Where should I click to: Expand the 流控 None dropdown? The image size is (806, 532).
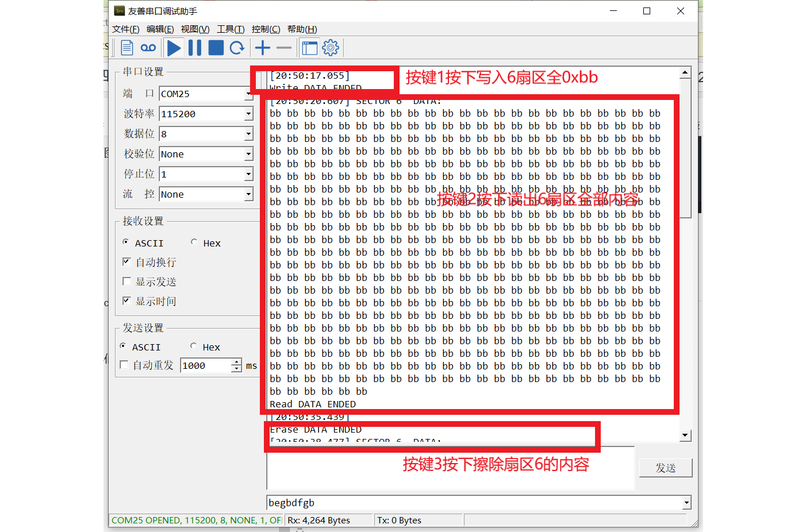pyautogui.click(x=248, y=194)
